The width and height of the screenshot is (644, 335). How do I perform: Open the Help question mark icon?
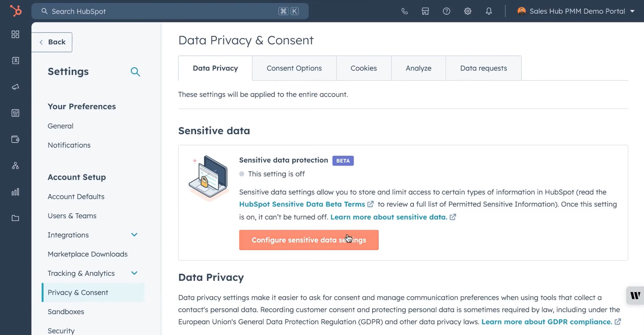click(x=446, y=11)
